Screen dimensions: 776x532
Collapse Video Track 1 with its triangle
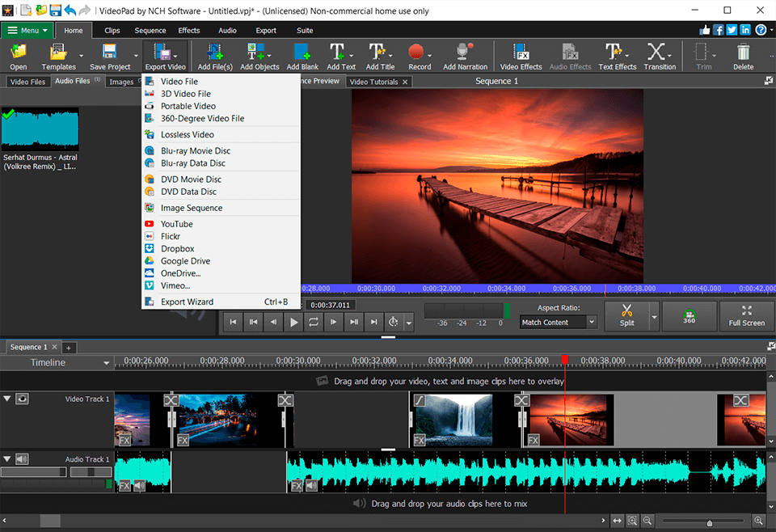[x=7, y=399]
